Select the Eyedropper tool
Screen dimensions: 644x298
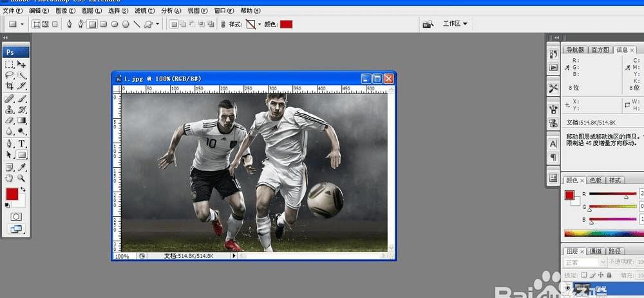pos(22,168)
